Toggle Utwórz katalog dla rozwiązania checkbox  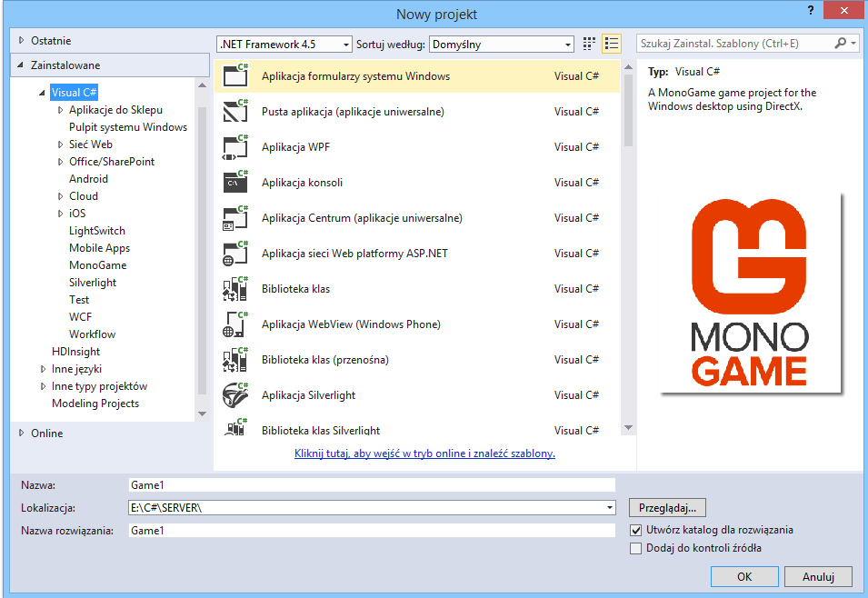[636, 530]
